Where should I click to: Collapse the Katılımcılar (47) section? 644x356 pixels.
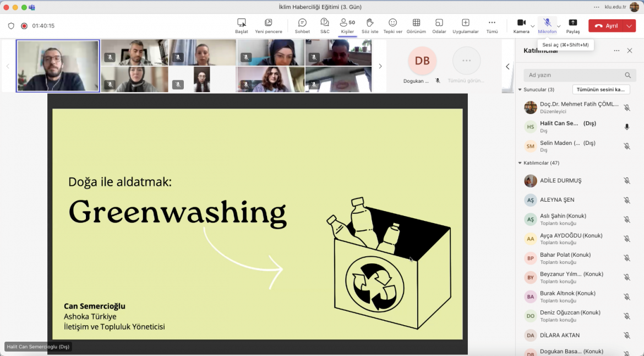[x=520, y=163]
